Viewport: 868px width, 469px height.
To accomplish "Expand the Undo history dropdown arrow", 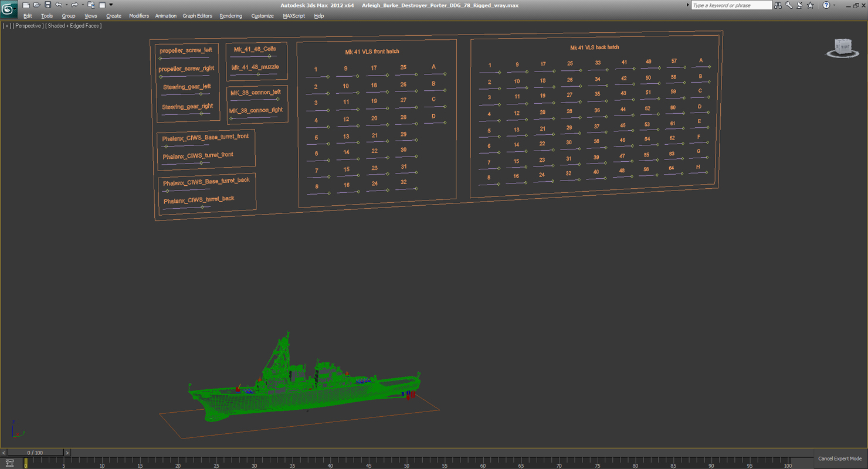I will click(x=66, y=5).
